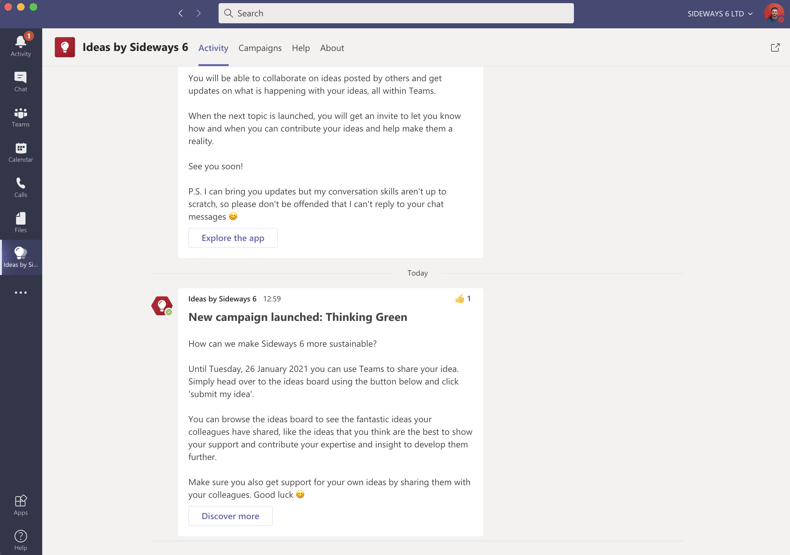
Task: Click the Discover more button
Action: (x=230, y=516)
